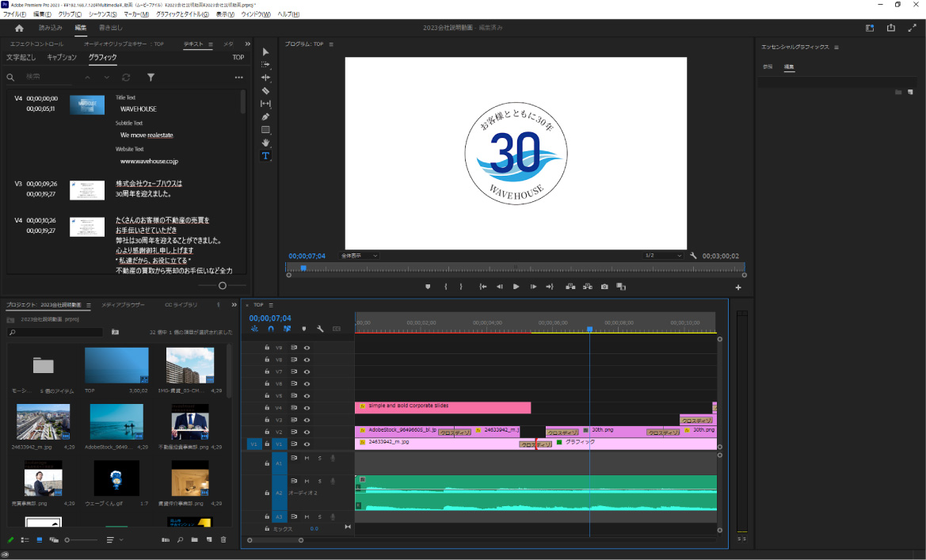Select the Slip tool
Screen dimensions: 926x560
(x=265, y=104)
